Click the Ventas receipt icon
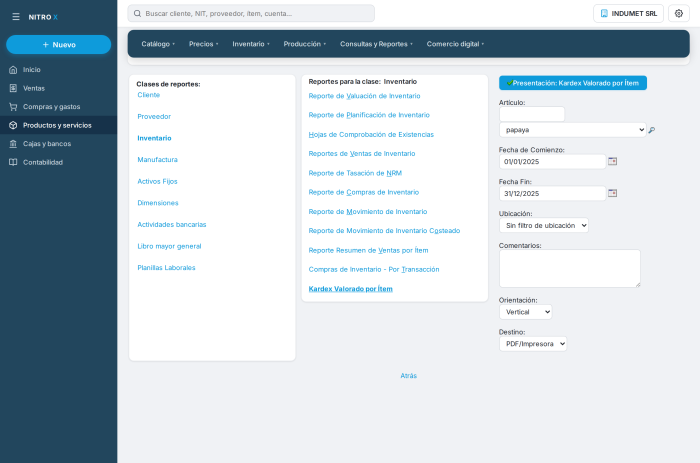The image size is (700, 463). [x=13, y=88]
